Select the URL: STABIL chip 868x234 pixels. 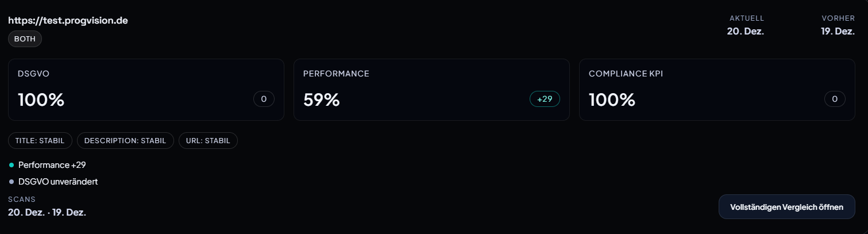(208, 141)
